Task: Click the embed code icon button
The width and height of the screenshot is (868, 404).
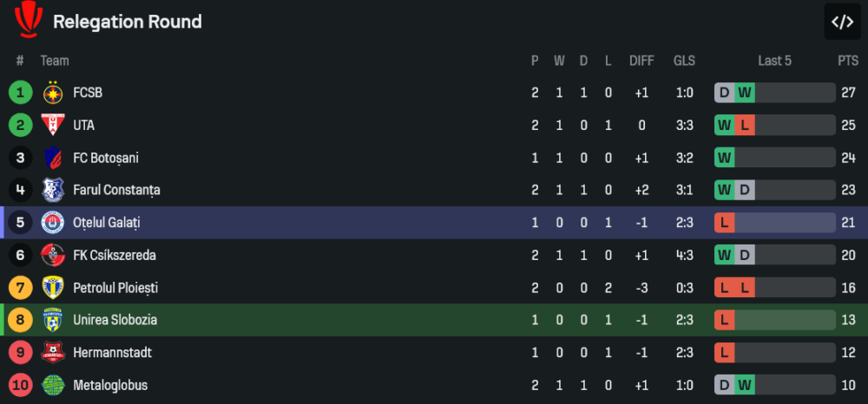Action: (842, 22)
